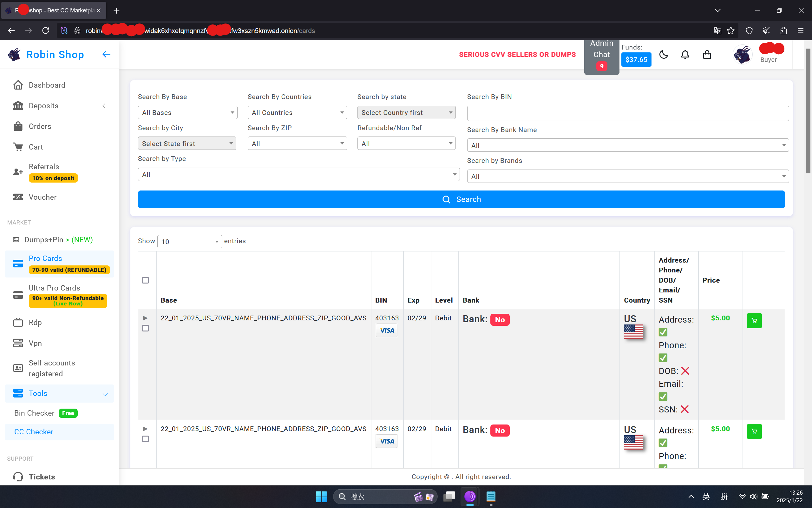Open Bin Checker tool
This screenshot has width=812, height=508.
click(x=46, y=413)
